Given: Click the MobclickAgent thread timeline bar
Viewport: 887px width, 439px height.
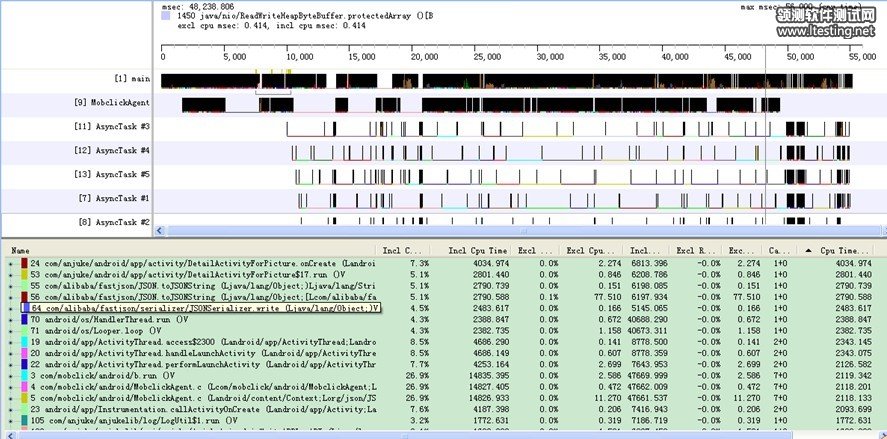Looking at the screenshot, I should (481, 105).
